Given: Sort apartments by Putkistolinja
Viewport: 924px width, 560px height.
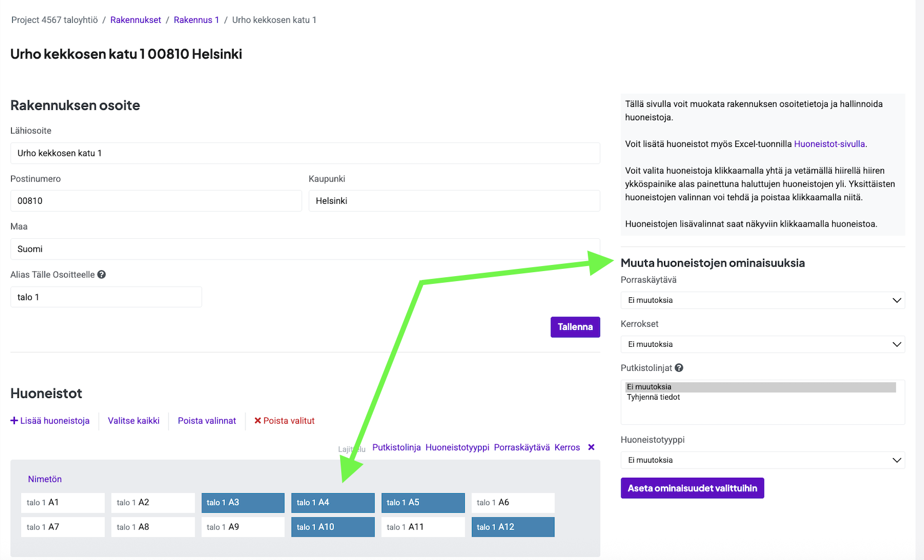Looking at the screenshot, I should click(396, 448).
